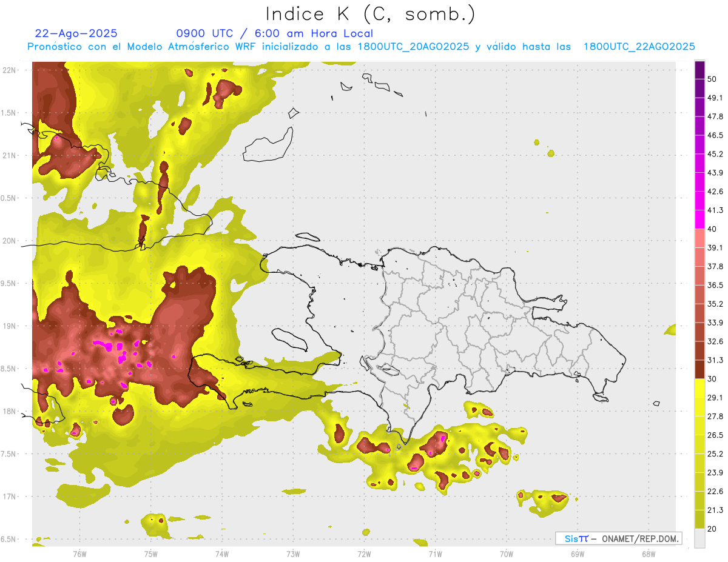Click the 18N latitude axis label

click(10, 411)
